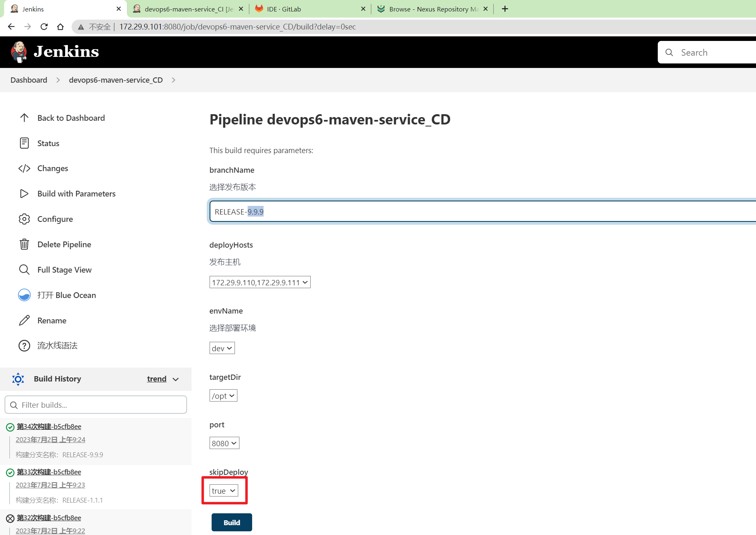756x535 pixels.
Task: Click the Status page icon
Action: (x=24, y=143)
